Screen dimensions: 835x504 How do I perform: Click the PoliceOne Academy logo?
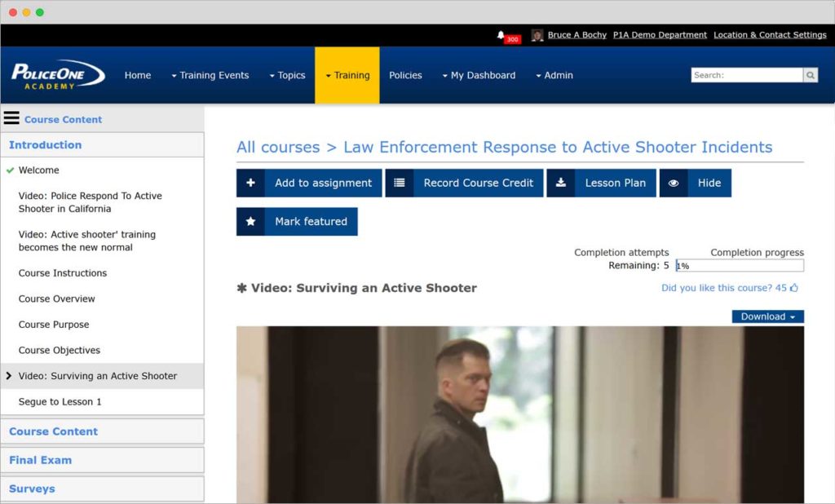point(57,75)
